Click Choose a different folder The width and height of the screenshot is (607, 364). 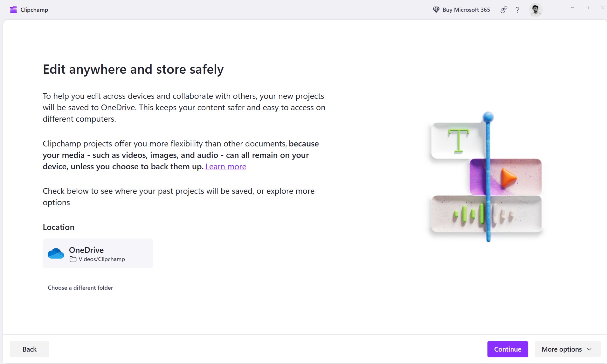80,287
